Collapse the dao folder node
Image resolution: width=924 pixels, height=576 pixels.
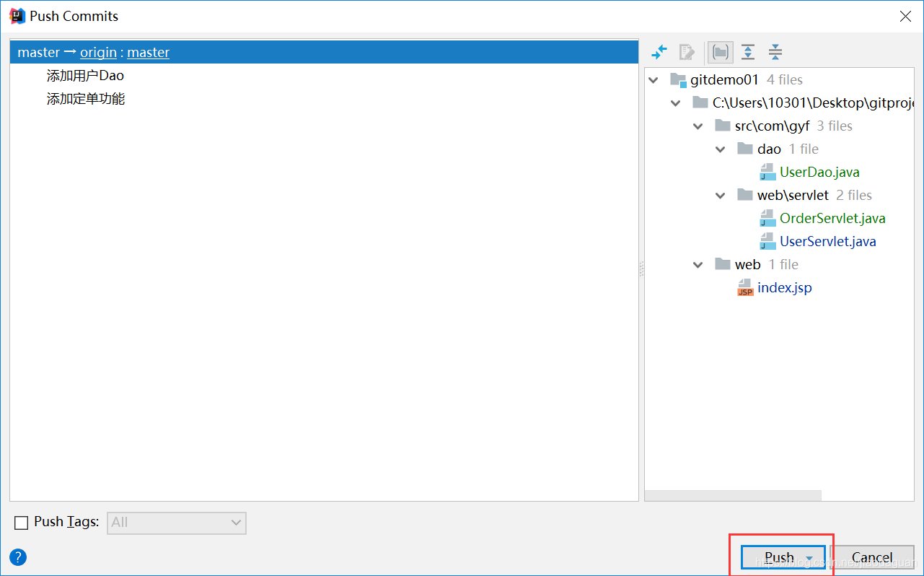(x=721, y=149)
